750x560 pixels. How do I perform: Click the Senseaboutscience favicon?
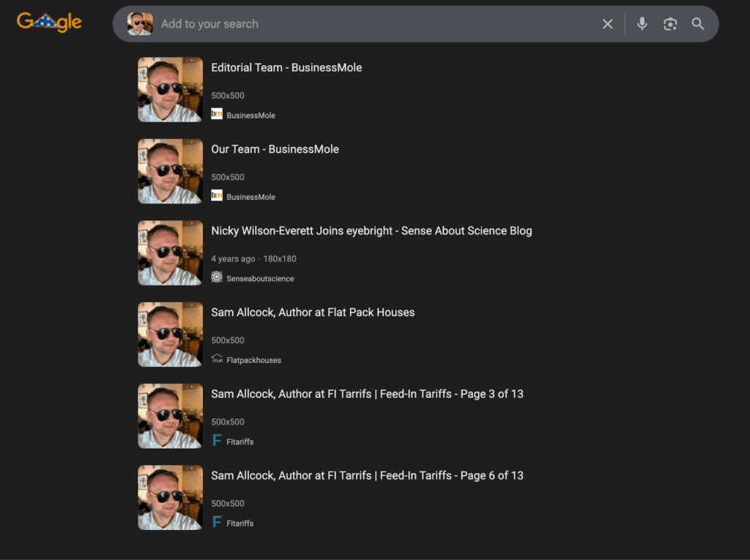(217, 277)
